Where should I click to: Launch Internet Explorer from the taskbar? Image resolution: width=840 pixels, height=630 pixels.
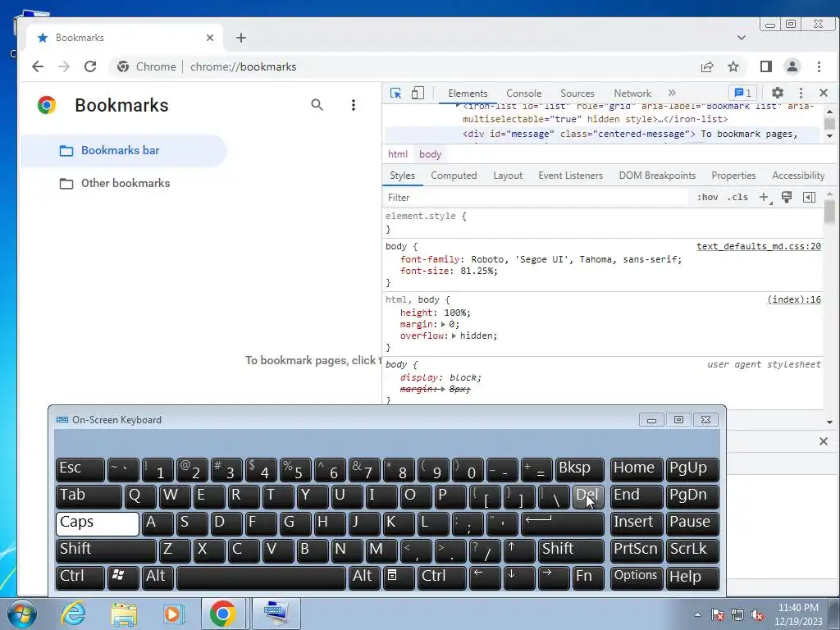73,614
